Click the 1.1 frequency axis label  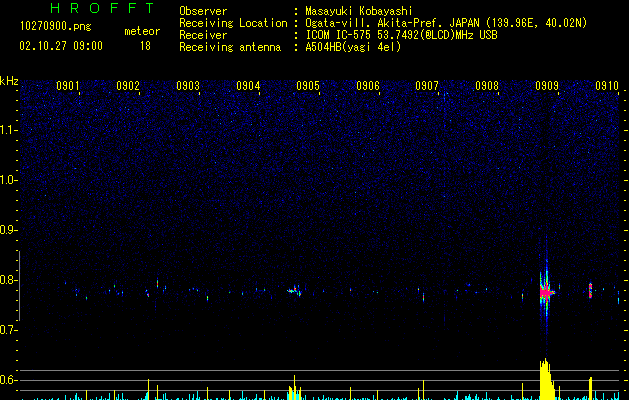pyautogui.click(x=8, y=130)
